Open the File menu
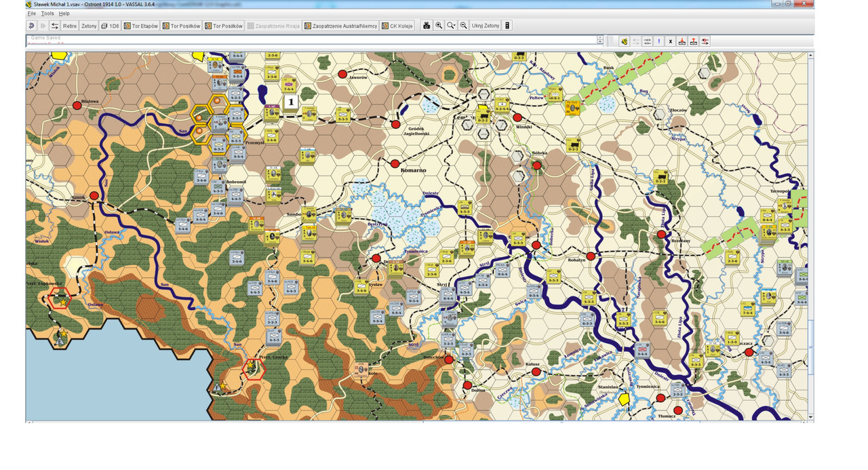Screen dimensions: 868x470 31,14
